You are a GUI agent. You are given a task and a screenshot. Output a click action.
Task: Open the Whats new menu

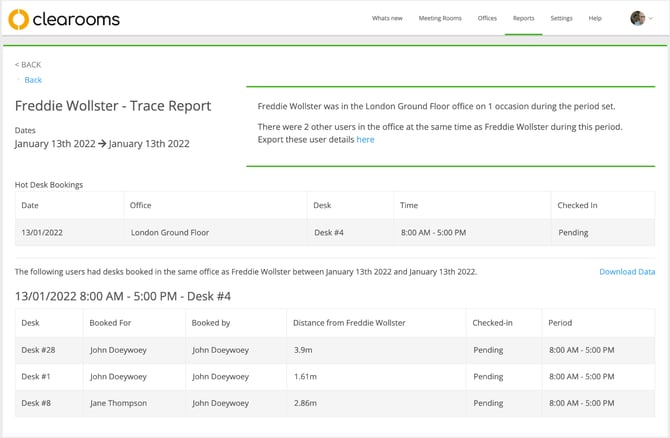click(387, 18)
